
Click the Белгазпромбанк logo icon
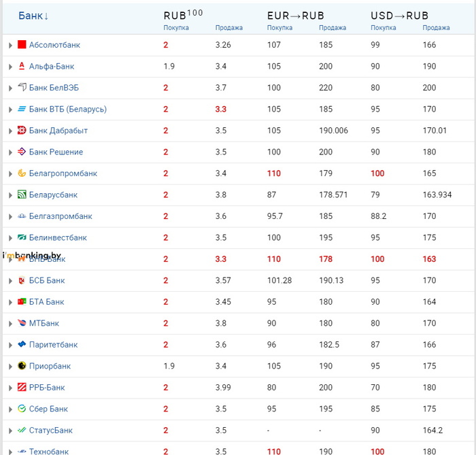pos(22,216)
